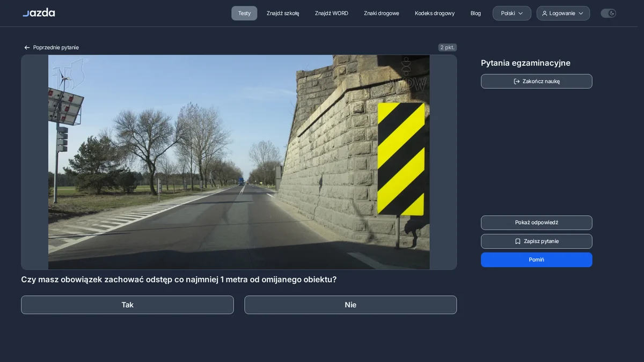Viewport: 644px width, 362px height.
Task: Click the 2 pkt. points badge
Action: (x=448, y=47)
